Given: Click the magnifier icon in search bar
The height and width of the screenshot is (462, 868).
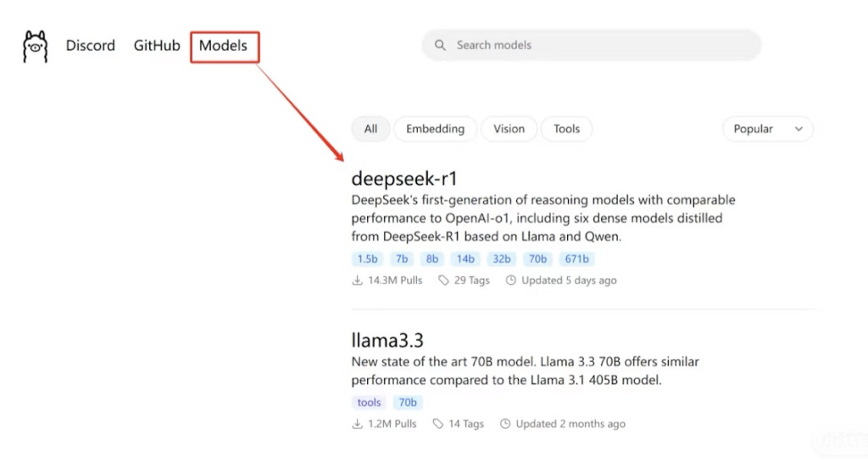Looking at the screenshot, I should click(440, 46).
